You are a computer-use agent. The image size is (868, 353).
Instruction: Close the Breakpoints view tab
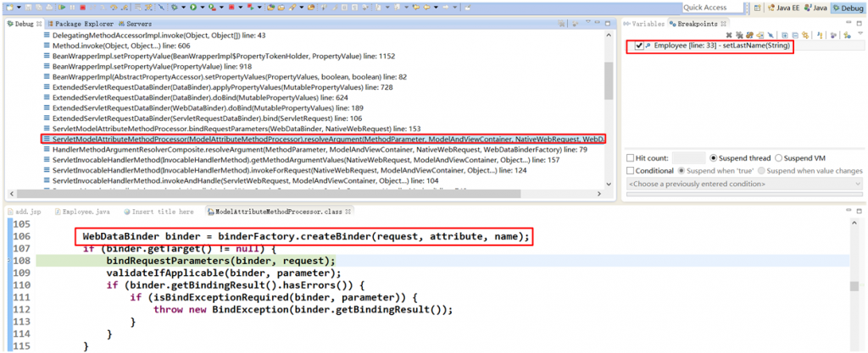[723, 24]
